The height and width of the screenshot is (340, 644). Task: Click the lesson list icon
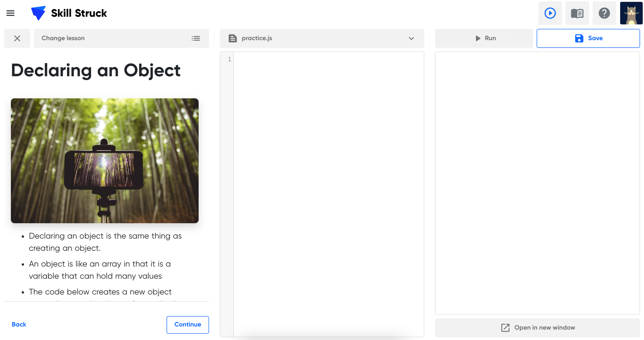[x=196, y=38]
